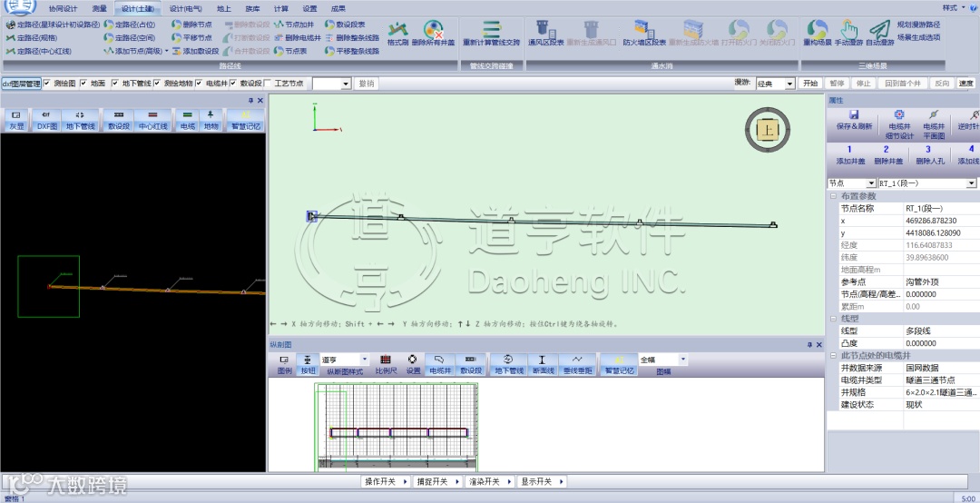Toggle the 敷设段 checkbox

(x=234, y=84)
